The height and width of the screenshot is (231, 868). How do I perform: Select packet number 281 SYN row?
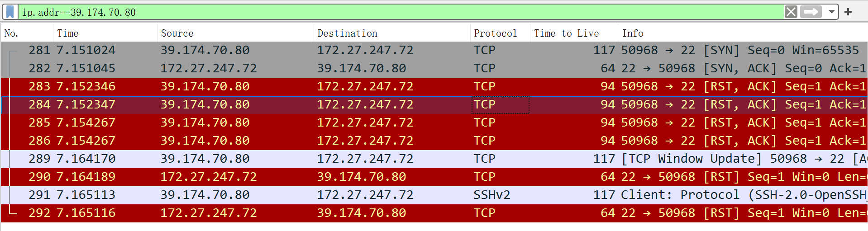click(x=434, y=50)
